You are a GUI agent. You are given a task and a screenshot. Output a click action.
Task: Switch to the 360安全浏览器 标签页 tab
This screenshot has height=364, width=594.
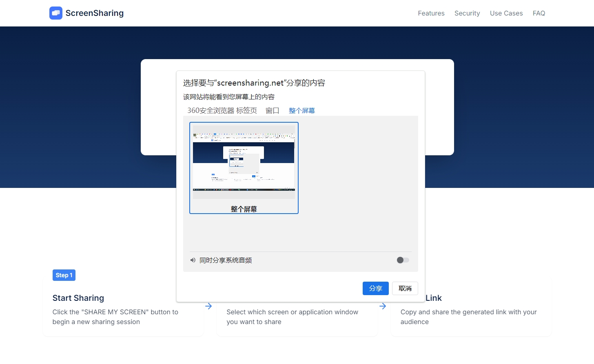[x=222, y=110]
